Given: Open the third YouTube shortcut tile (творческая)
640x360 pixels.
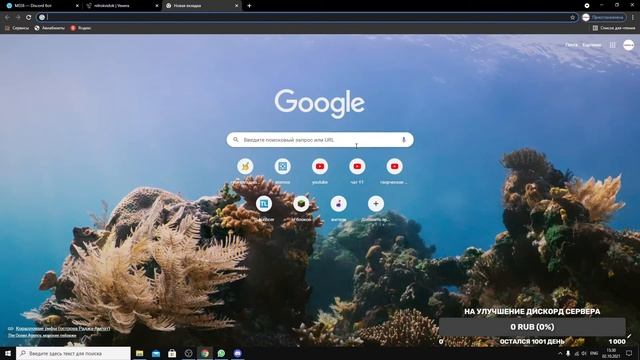Looking at the screenshot, I should tap(394, 167).
